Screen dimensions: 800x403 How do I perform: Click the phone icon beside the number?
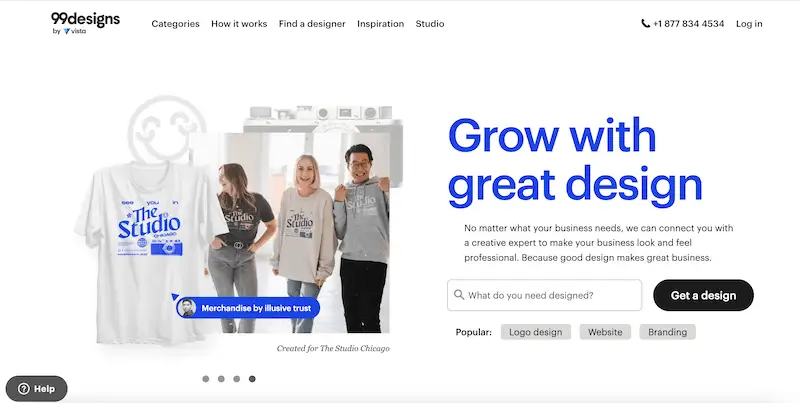645,24
